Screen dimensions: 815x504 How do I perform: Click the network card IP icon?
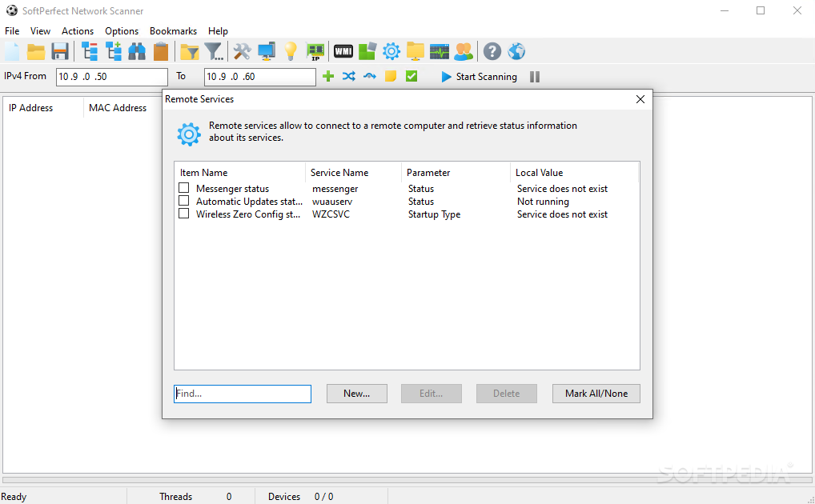(315, 51)
